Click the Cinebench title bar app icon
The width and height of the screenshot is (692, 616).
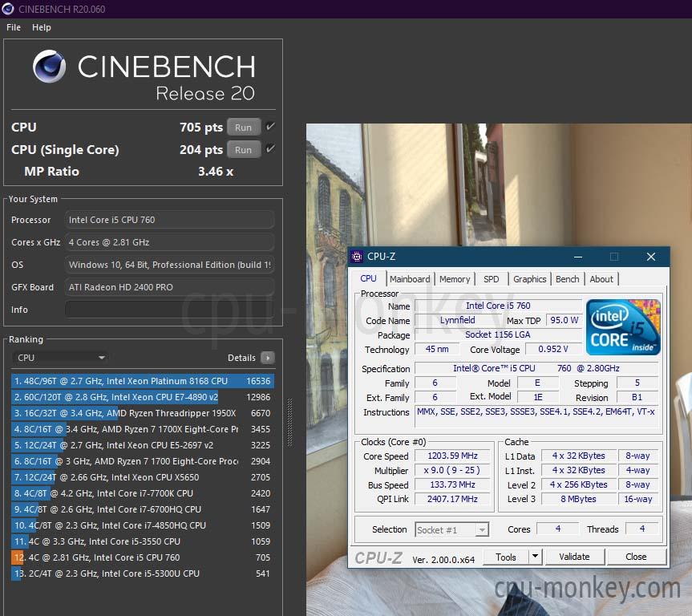(8, 9)
